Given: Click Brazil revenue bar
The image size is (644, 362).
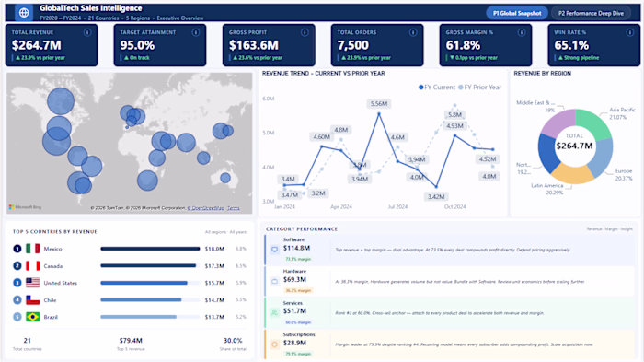Looking at the screenshot, I should point(138,317).
